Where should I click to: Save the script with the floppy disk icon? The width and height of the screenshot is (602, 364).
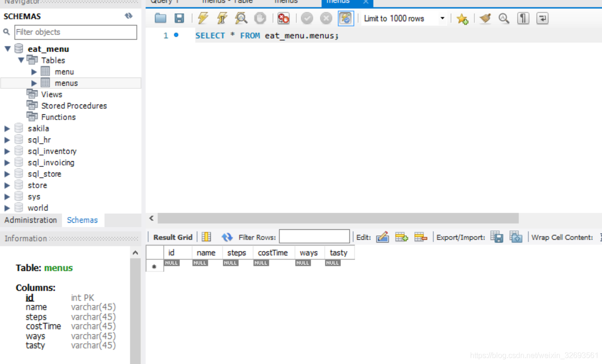pyautogui.click(x=179, y=18)
